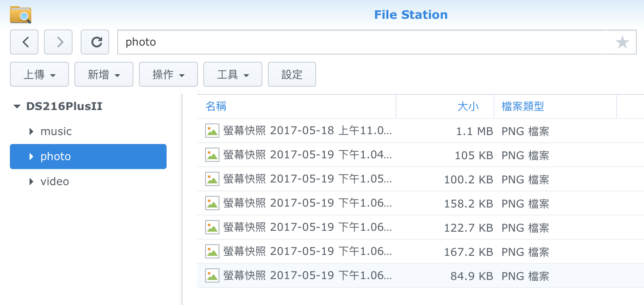This screenshot has height=305, width=644.
Task: Refresh the current folder listing
Action: (95, 42)
